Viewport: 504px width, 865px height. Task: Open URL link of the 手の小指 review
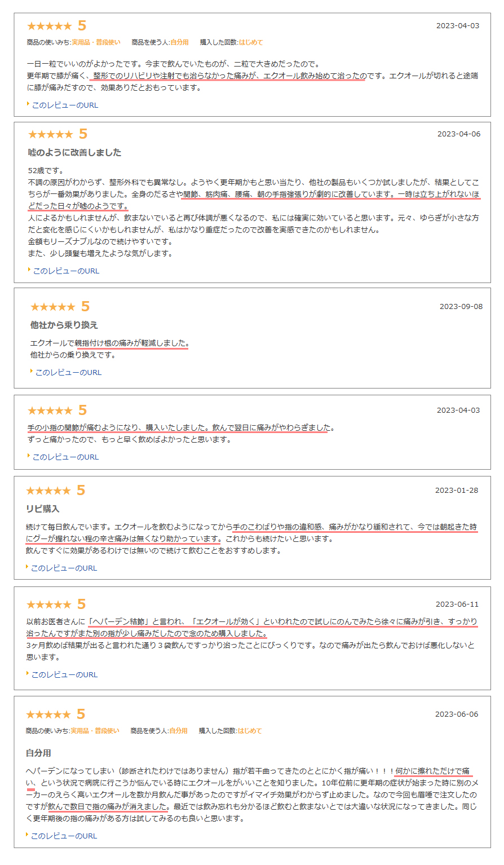pos(65,457)
